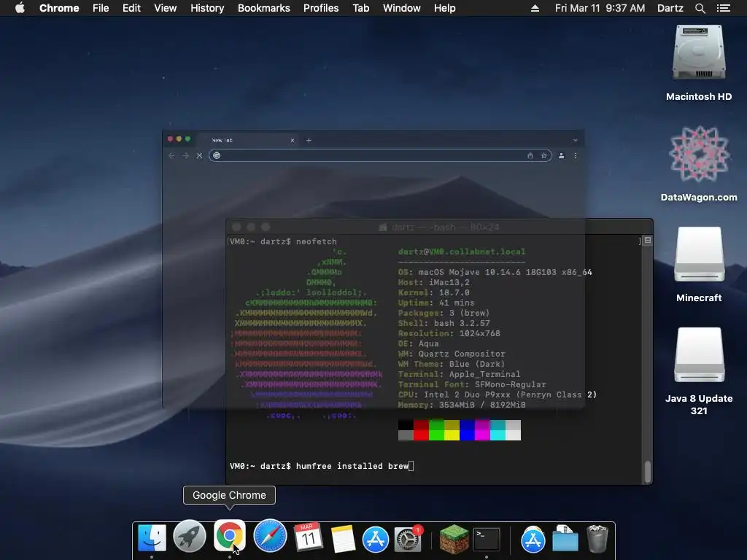Click Terminal split pane icon top-right
The width and height of the screenshot is (747, 560).
pyautogui.click(x=648, y=241)
